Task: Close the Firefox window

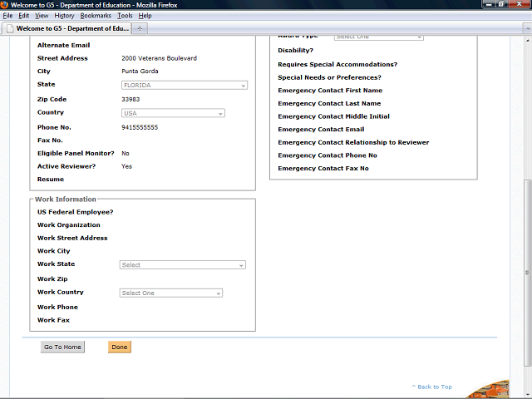Action: point(519,4)
